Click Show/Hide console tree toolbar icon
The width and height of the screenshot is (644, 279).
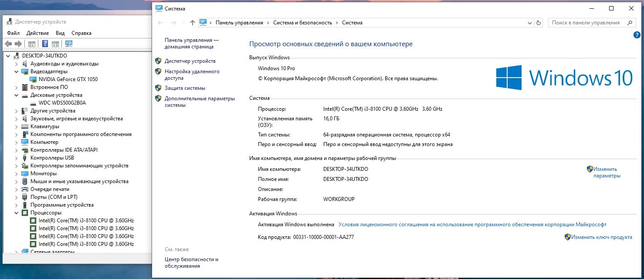(31, 44)
